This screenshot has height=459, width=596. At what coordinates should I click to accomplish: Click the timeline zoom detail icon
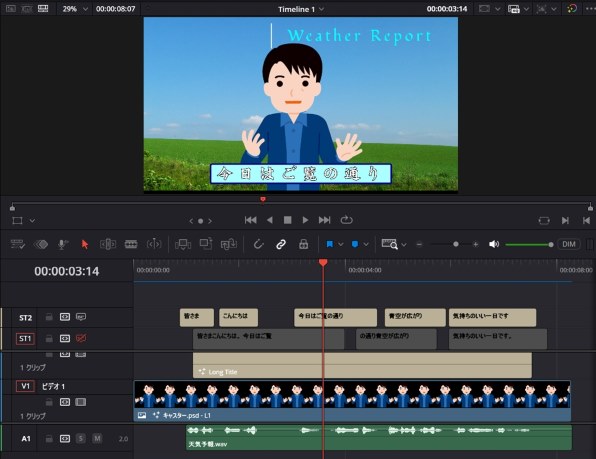(x=390, y=244)
